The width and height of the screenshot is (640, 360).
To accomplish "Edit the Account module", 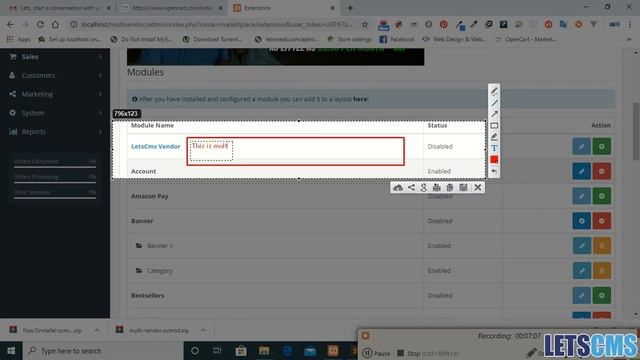I will [x=581, y=171].
